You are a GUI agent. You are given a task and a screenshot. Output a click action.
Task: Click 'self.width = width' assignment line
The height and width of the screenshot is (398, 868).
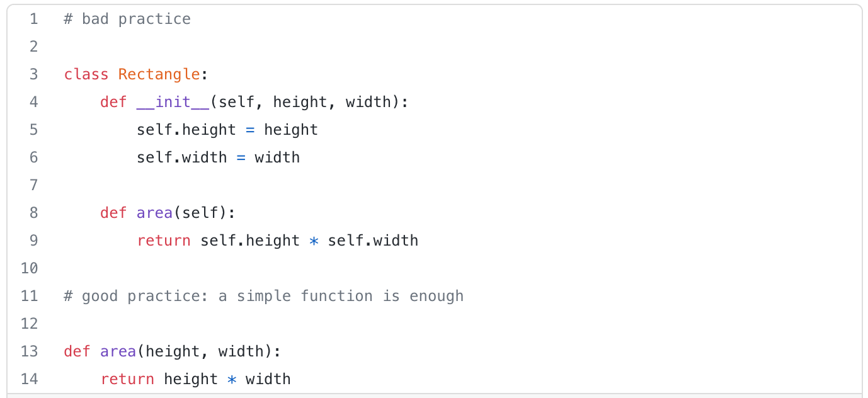point(218,157)
